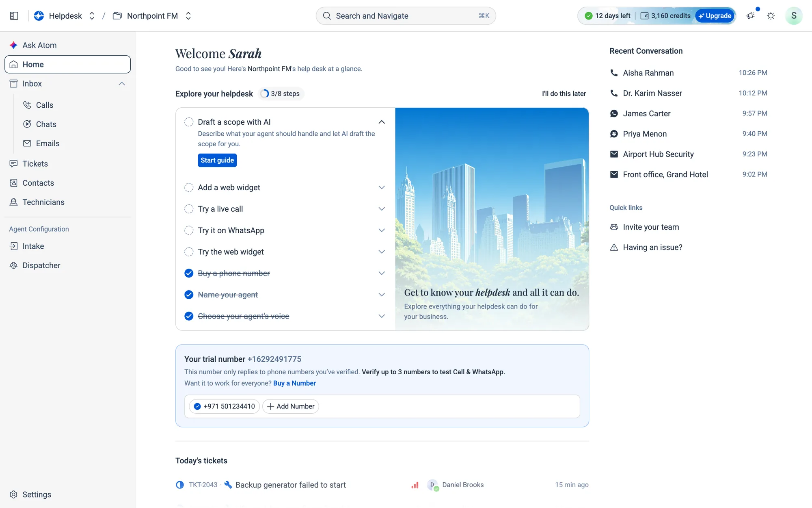Collapse the Draft a scope step chevron
The height and width of the screenshot is (508, 812).
pyautogui.click(x=382, y=122)
